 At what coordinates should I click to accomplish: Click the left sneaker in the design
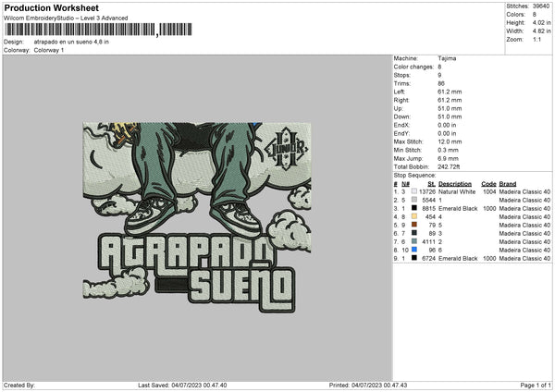[x=150, y=214]
